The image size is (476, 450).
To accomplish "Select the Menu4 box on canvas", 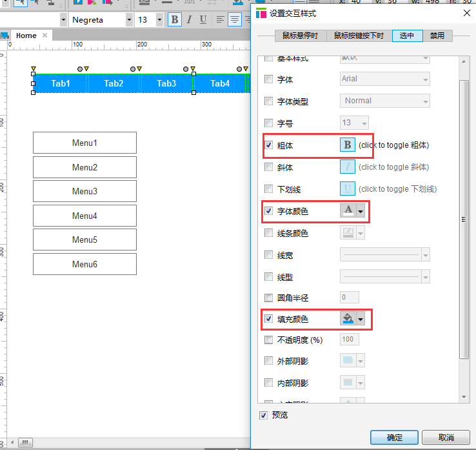I will 84,216.
